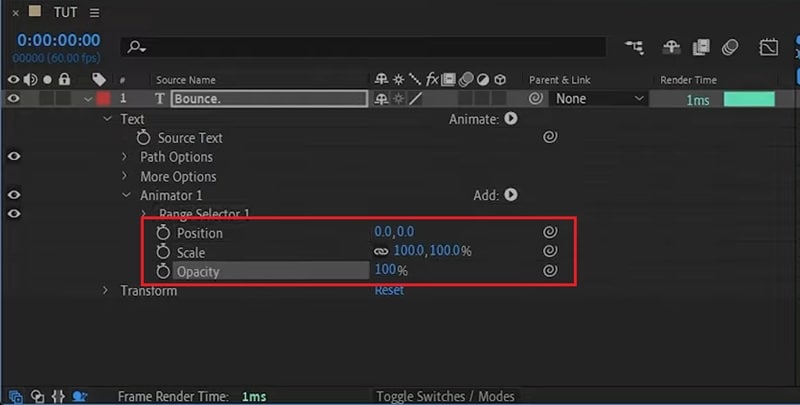
Task: Toggle shy switch on Bounce. layer
Action: pos(381,99)
